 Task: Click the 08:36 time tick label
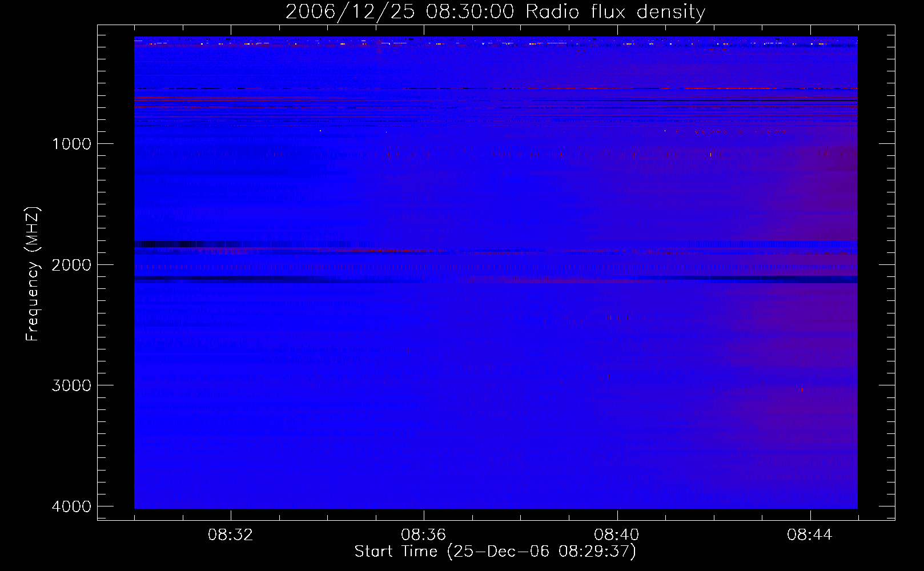pyautogui.click(x=424, y=535)
